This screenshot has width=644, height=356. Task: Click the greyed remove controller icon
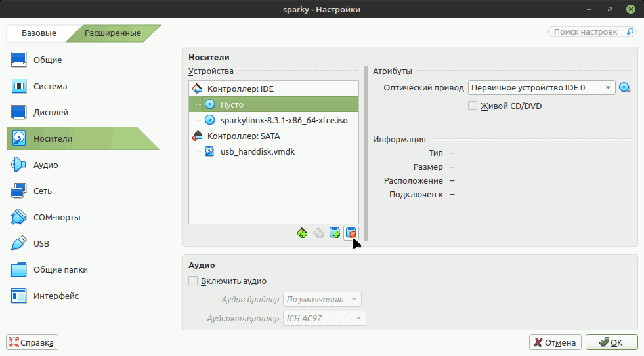coord(318,233)
